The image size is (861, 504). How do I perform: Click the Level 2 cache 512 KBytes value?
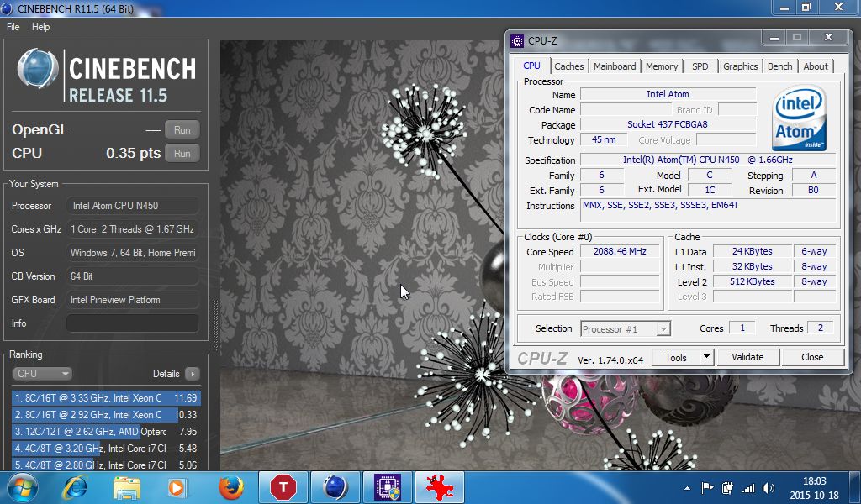(x=752, y=281)
